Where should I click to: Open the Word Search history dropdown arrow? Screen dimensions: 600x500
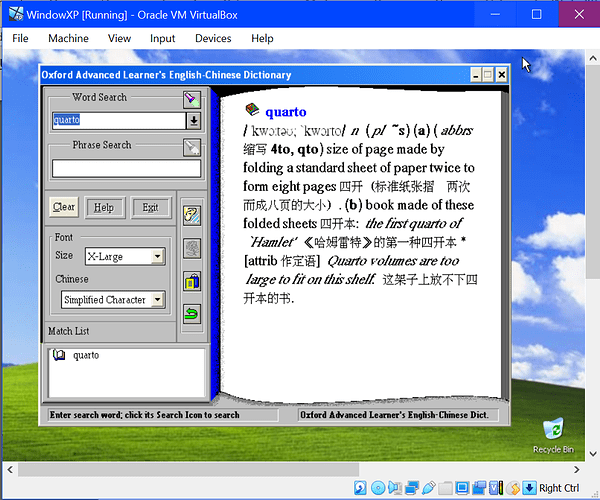pyautogui.click(x=194, y=121)
